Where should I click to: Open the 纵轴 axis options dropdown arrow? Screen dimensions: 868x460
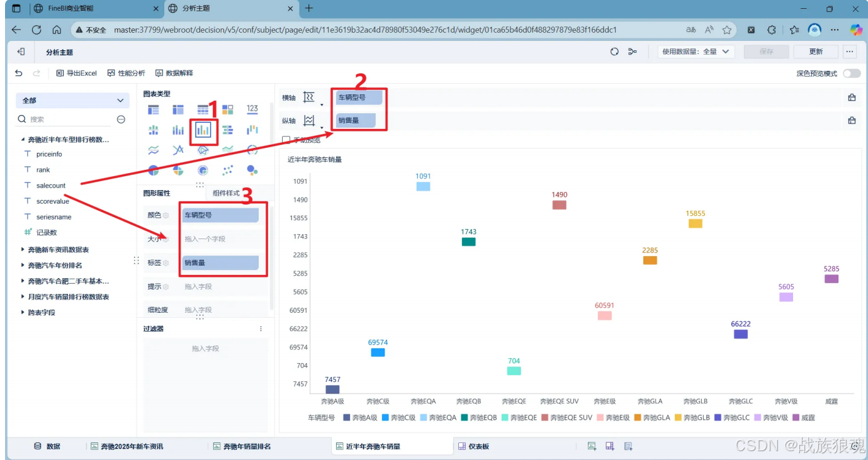[x=322, y=128]
